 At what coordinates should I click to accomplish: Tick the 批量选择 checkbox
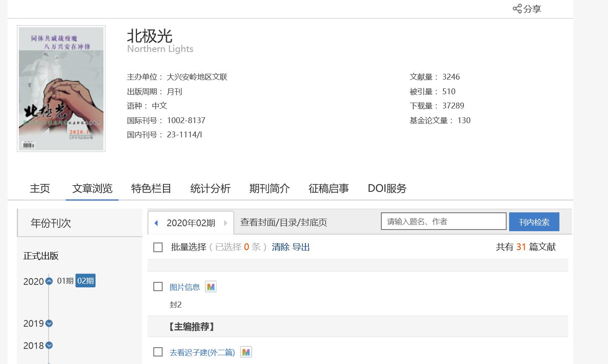tap(158, 247)
